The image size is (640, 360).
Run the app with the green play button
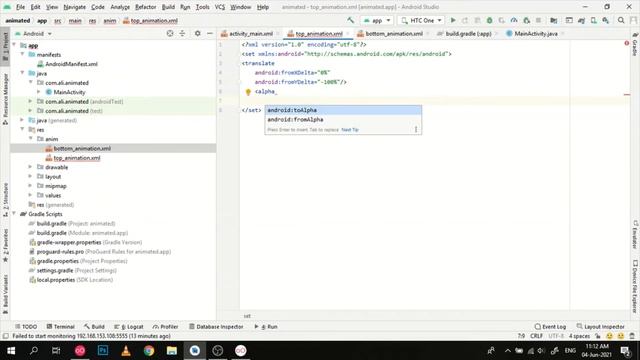click(x=453, y=20)
